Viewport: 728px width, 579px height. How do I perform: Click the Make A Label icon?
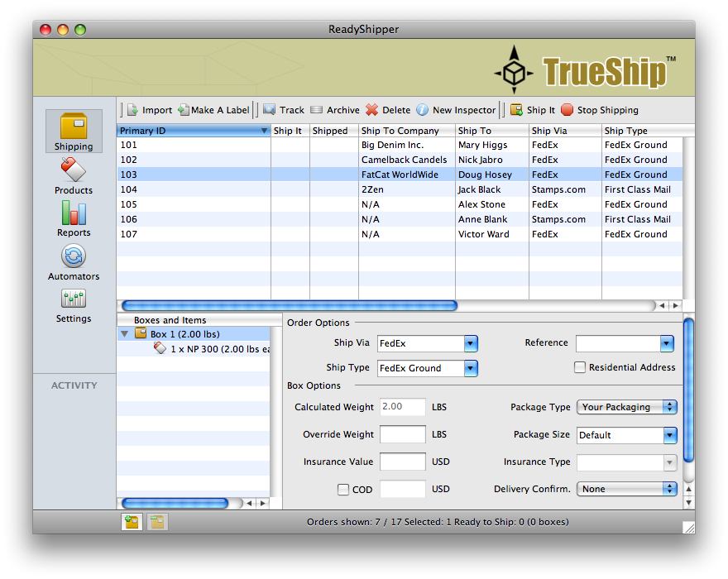[x=184, y=110]
